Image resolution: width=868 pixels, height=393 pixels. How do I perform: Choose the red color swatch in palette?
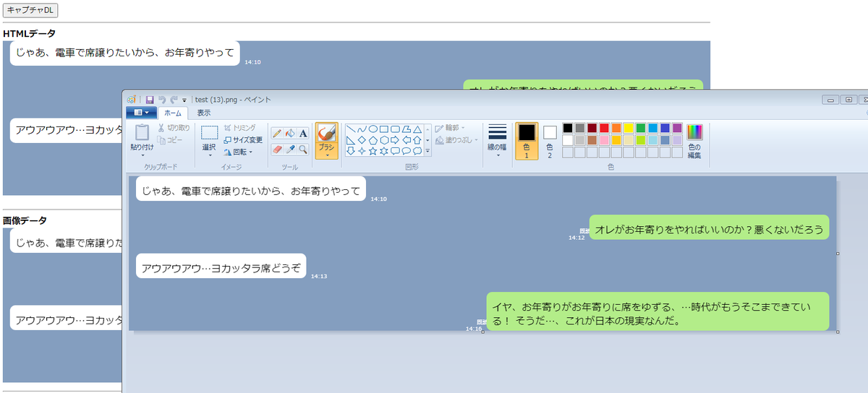(x=605, y=128)
